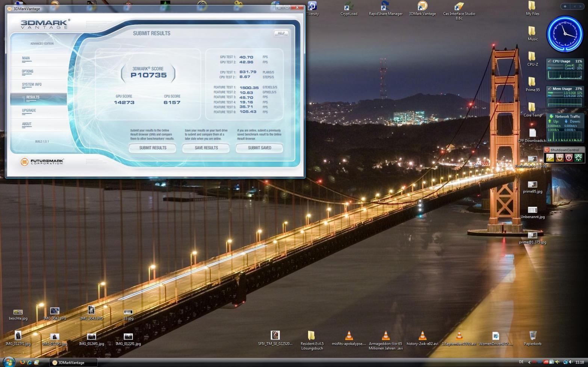Screen dimensions: 588x367
Task: Switch to the MAIN section
Action: pos(26,58)
